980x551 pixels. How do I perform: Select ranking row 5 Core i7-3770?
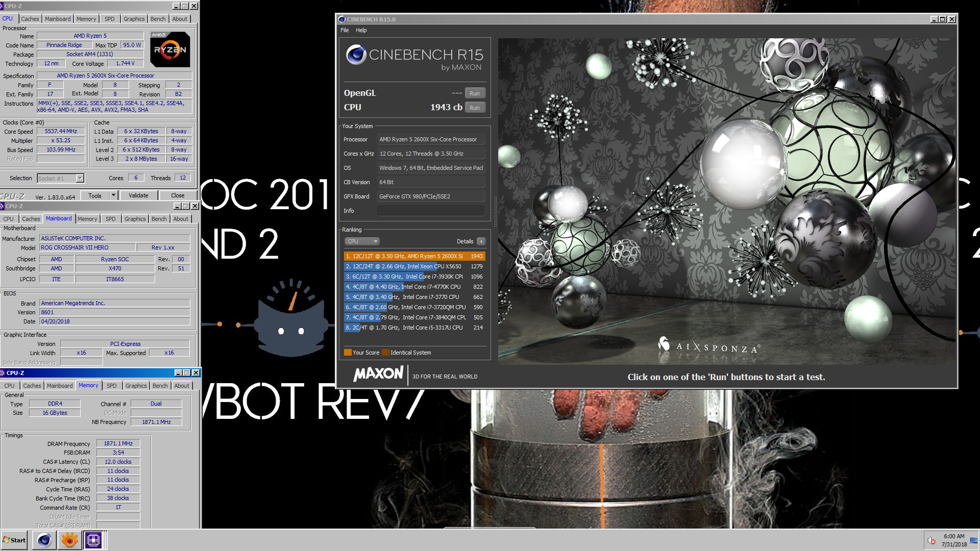click(x=414, y=297)
